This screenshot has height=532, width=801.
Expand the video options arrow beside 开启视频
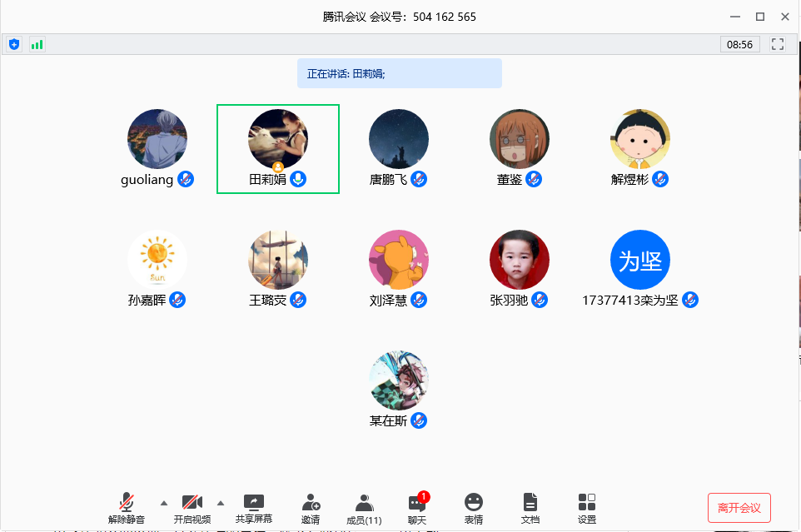(x=220, y=504)
